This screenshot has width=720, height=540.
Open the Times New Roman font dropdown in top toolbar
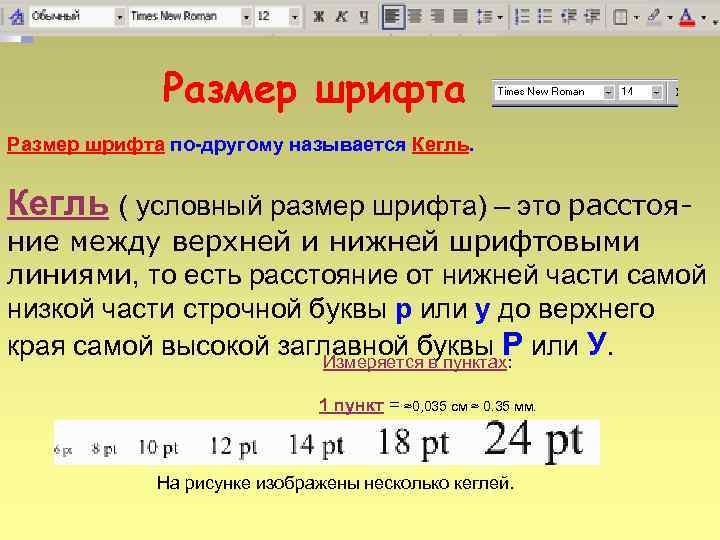tap(247, 17)
